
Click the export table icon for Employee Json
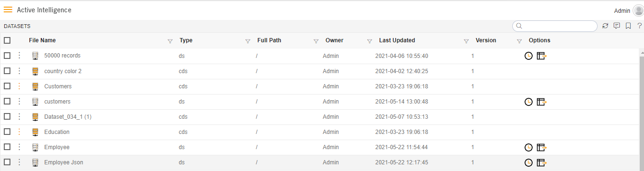pos(542,162)
